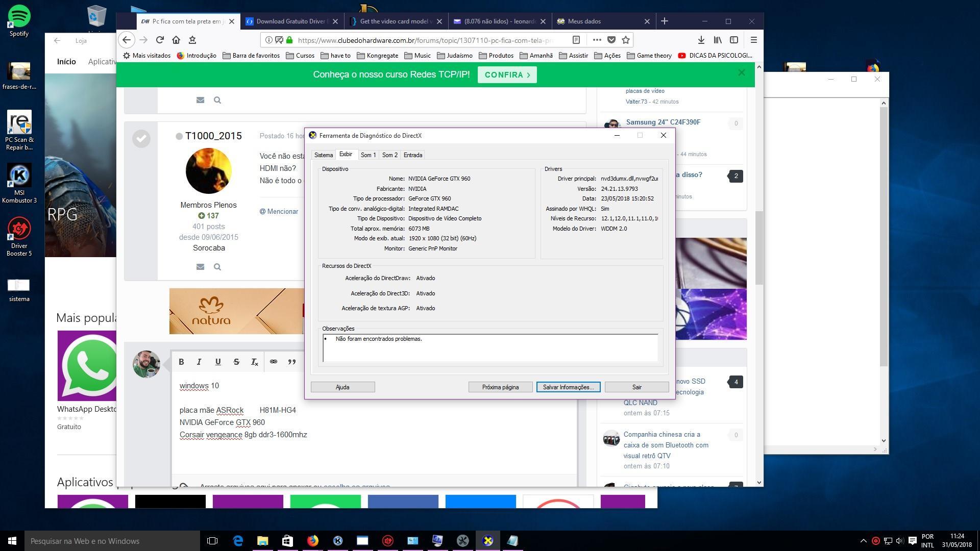Dismiss green course banner with X
This screenshot has width=980, height=551.
[x=741, y=73]
